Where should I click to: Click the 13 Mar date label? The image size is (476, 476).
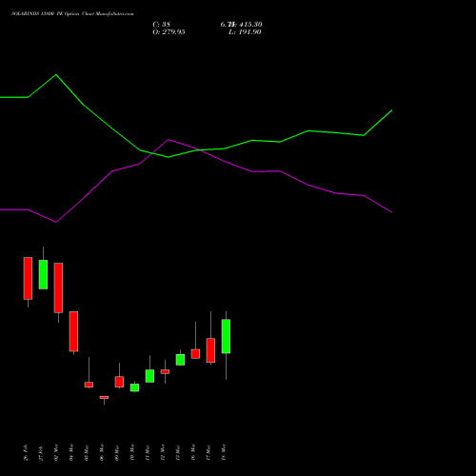[178, 452]
